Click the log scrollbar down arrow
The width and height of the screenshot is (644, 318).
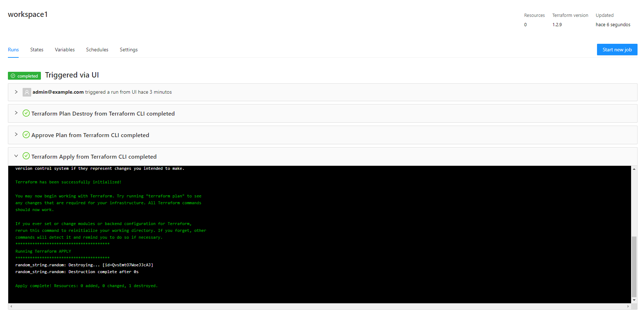pos(634,300)
